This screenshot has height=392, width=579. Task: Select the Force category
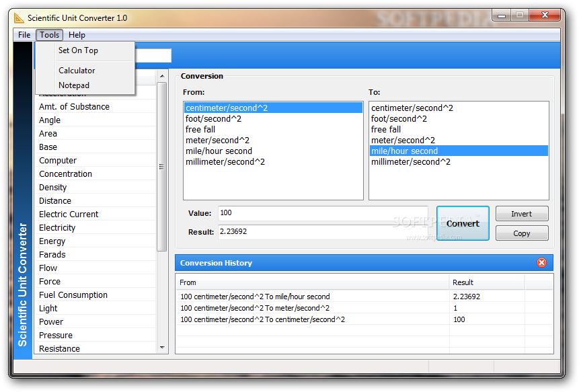pyautogui.click(x=95, y=282)
